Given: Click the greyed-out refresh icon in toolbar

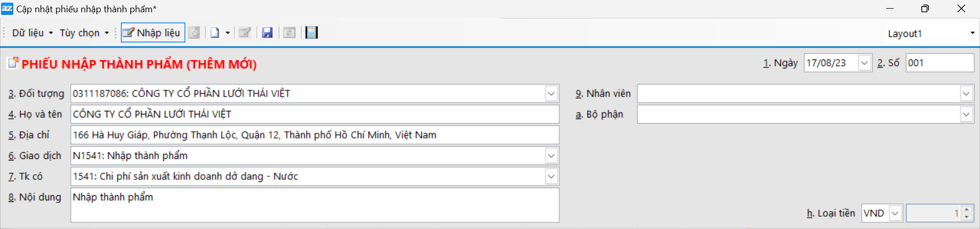Looking at the screenshot, I should click(289, 33).
